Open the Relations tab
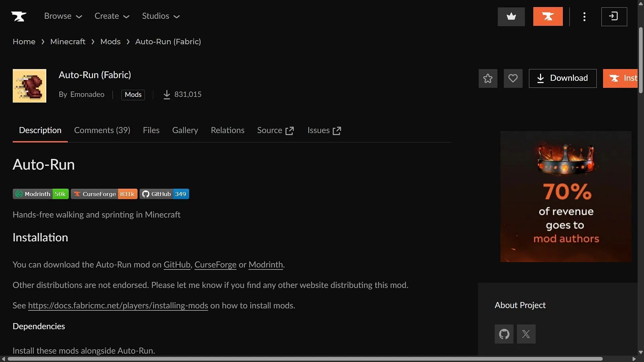Screen dimensions: 644x362 [x=228, y=130]
